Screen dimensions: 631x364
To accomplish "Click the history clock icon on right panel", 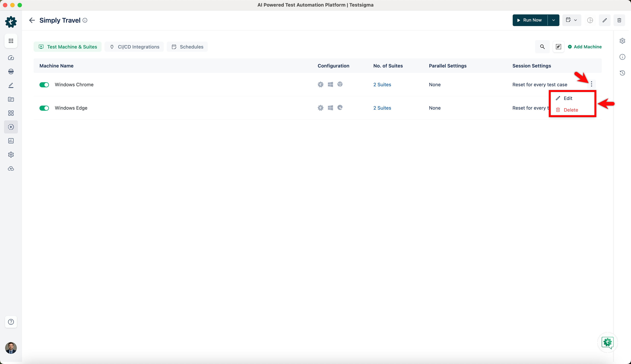I will (x=622, y=73).
